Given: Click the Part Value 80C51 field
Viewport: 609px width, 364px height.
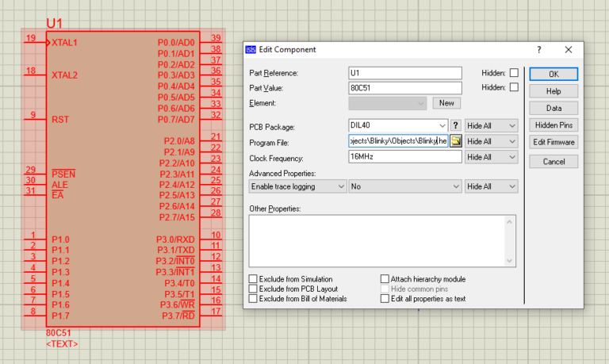Looking at the screenshot, I should [405, 88].
